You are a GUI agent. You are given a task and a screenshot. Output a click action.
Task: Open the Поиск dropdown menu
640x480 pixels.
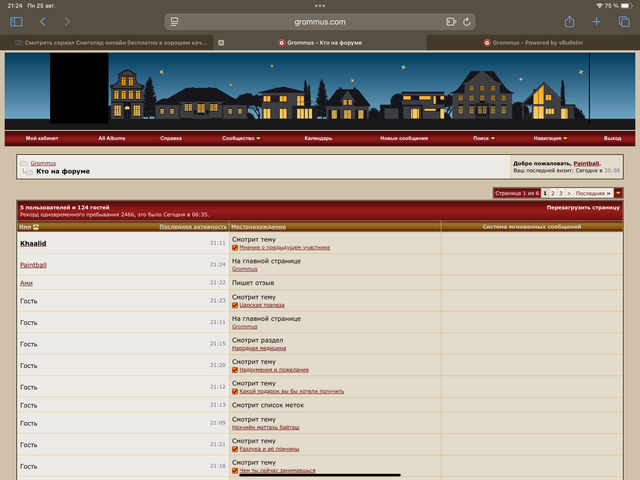[x=484, y=138]
